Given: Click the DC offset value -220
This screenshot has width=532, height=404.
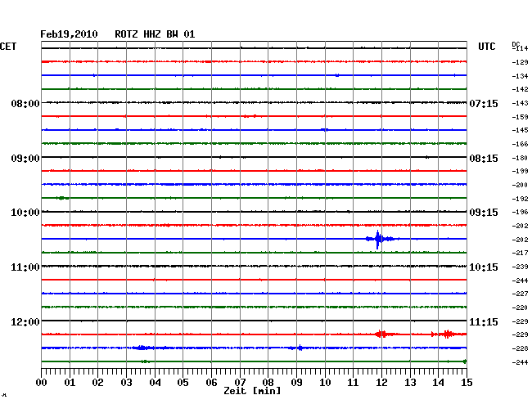Looking at the screenshot, I should click(520, 307).
